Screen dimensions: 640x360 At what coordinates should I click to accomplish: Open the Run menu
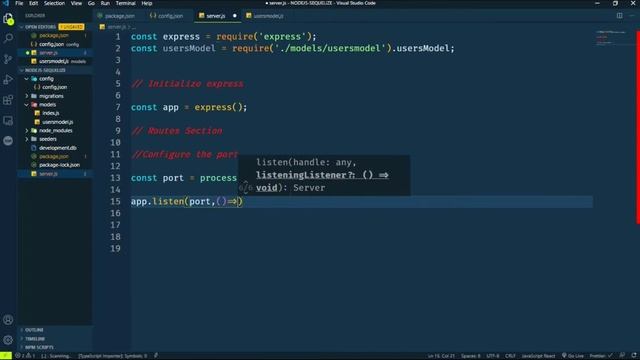[105, 3]
